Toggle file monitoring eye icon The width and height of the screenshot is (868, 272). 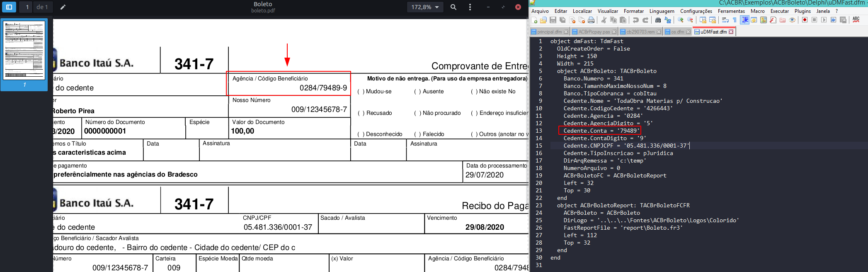pyautogui.click(x=792, y=20)
